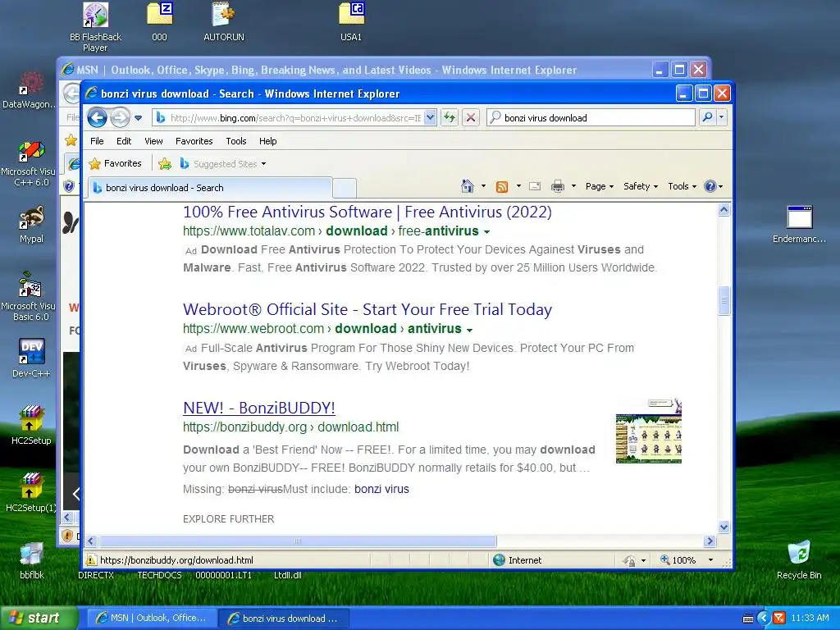The image size is (840, 630).
Task: Stop loading with the red X icon
Action: point(470,117)
